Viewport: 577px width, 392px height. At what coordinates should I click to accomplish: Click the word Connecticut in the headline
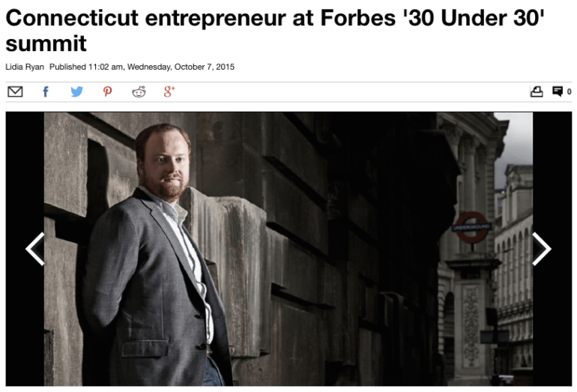pos(72,18)
